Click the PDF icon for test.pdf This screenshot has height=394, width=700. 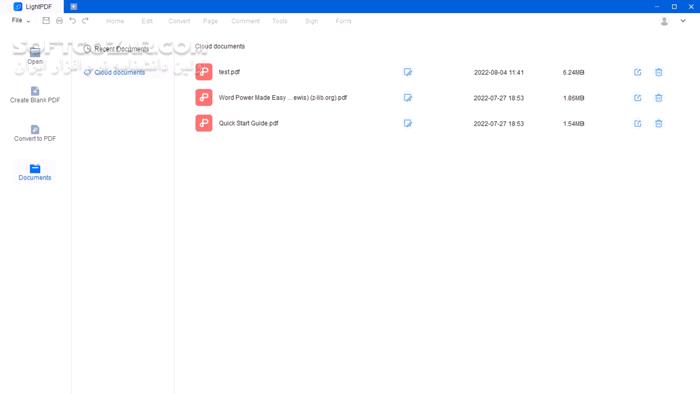tap(204, 72)
